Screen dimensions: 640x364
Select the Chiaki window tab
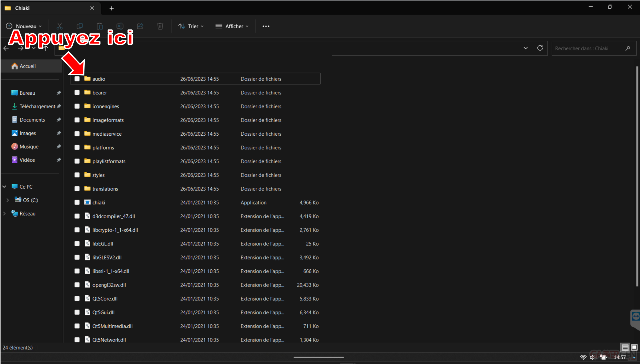[50, 8]
